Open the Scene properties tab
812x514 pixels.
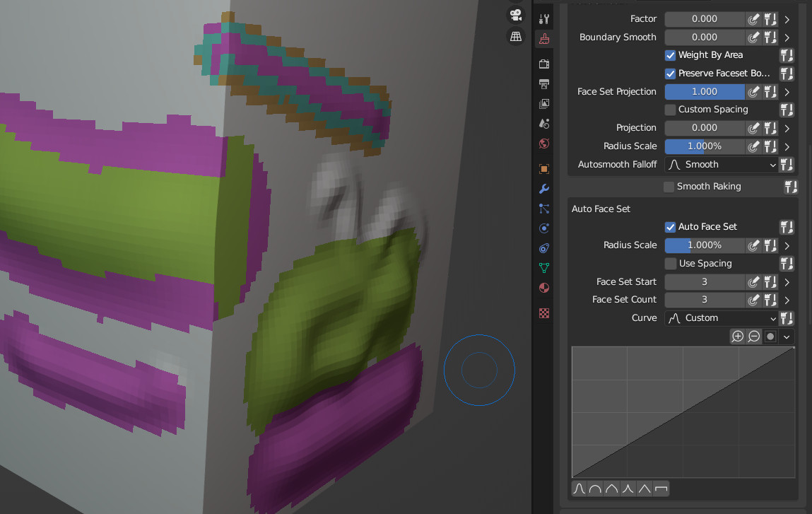click(x=543, y=124)
